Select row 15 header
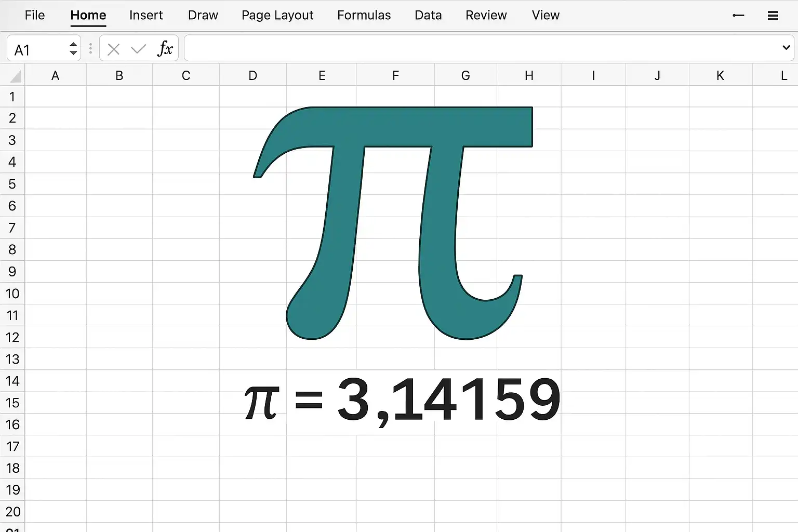This screenshot has width=798, height=532. (x=12, y=403)
